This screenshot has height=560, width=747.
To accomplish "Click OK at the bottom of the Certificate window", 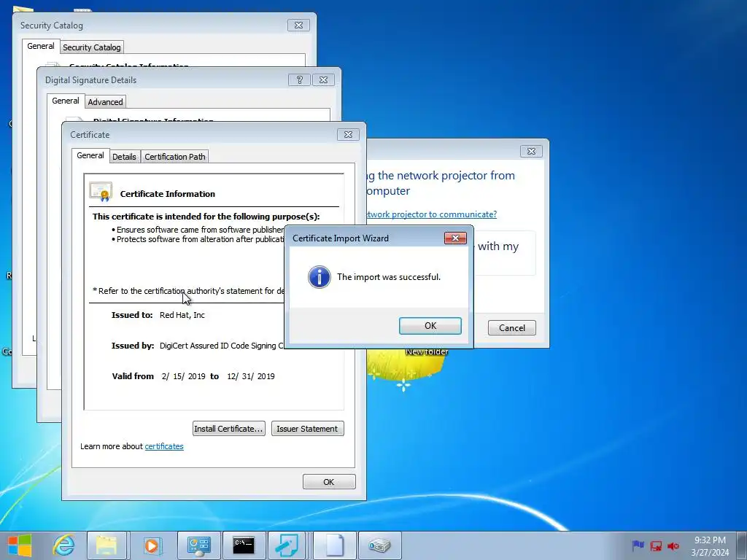I will tap(329, 482).
